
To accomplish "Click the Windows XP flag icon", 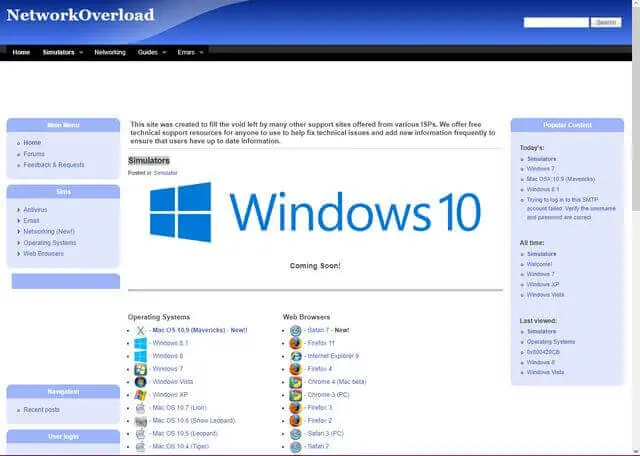I will 140,395.
